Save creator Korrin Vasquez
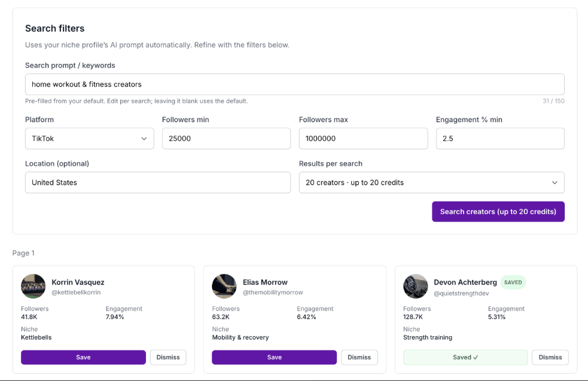Screen dimensions: 588x381 coord(83,357)
